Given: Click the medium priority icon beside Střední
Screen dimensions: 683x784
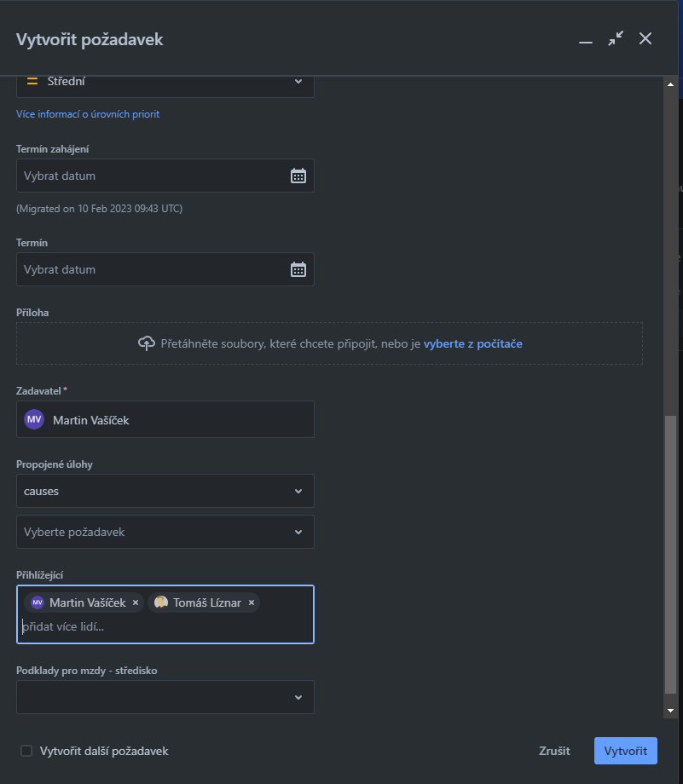Looking at the screenshot, I should 32,81.
